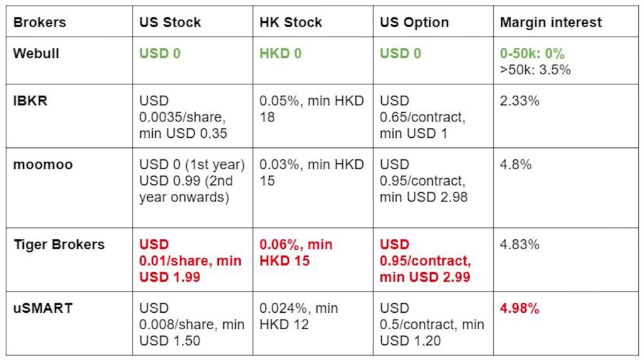The image size is (644, 360).
Task: Click the Margin interest column header
Action: tap(551, 23)
